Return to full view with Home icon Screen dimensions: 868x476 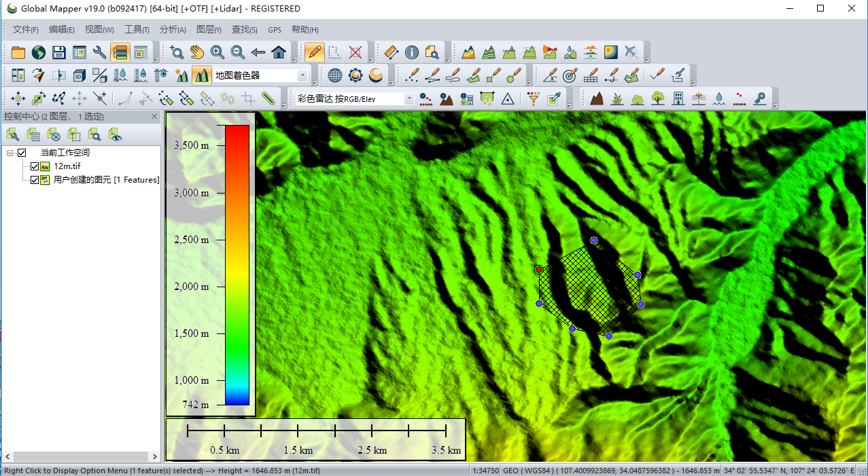pos(278,52)
